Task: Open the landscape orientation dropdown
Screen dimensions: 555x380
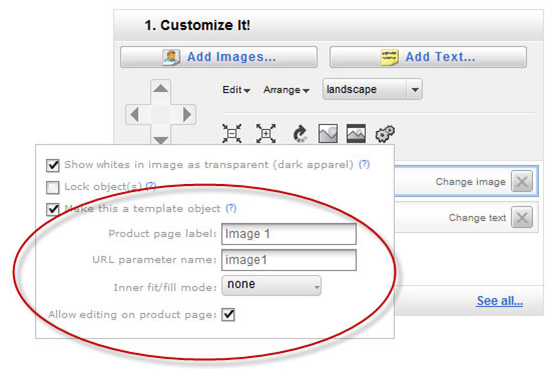Action: 372,89
